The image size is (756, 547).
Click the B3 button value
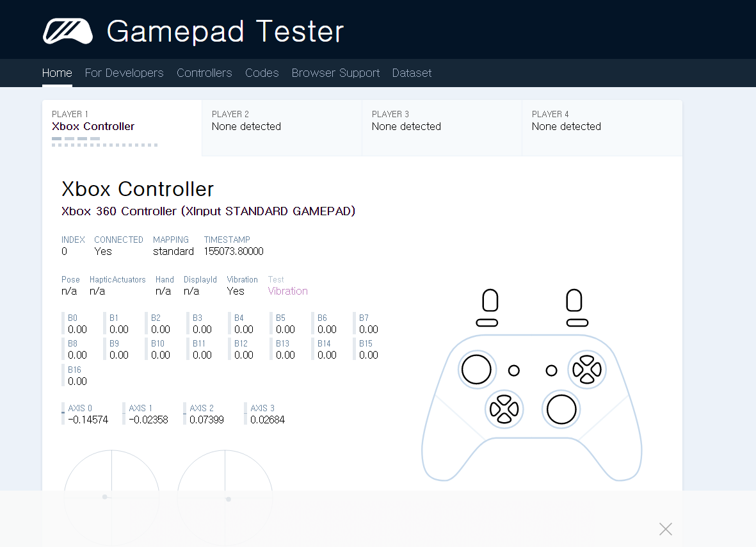pyautogui.click(x=202, y=329)
